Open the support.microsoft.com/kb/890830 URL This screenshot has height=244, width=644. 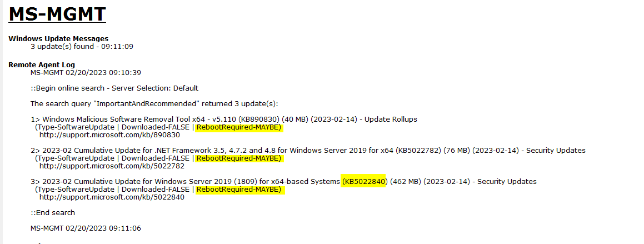point(109,135)
